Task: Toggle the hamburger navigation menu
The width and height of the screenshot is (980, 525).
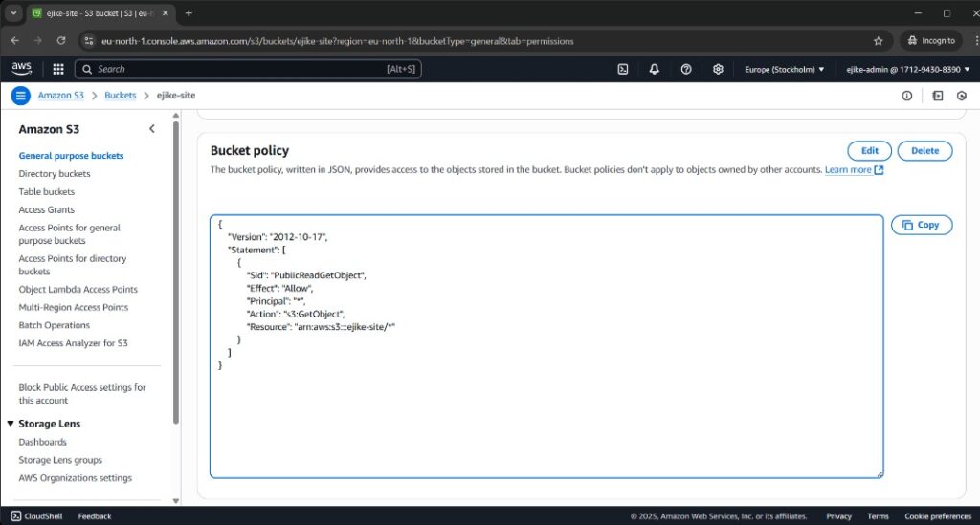Action: [20, 96]
